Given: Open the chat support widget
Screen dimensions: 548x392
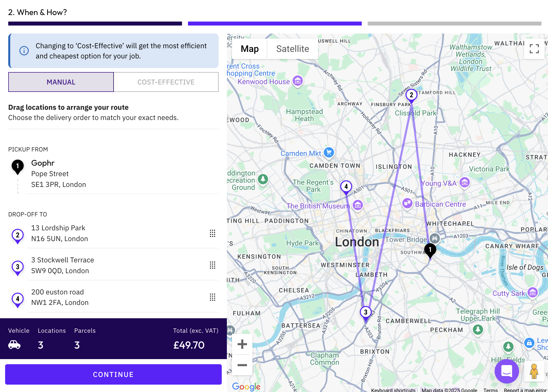Looking at the screenshot, I should (x=507, y=371).
